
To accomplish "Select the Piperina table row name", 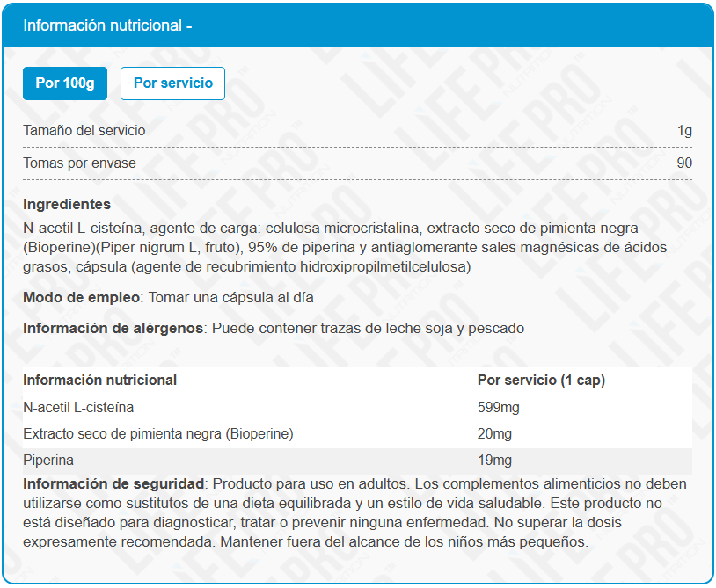I will point(48,461).
